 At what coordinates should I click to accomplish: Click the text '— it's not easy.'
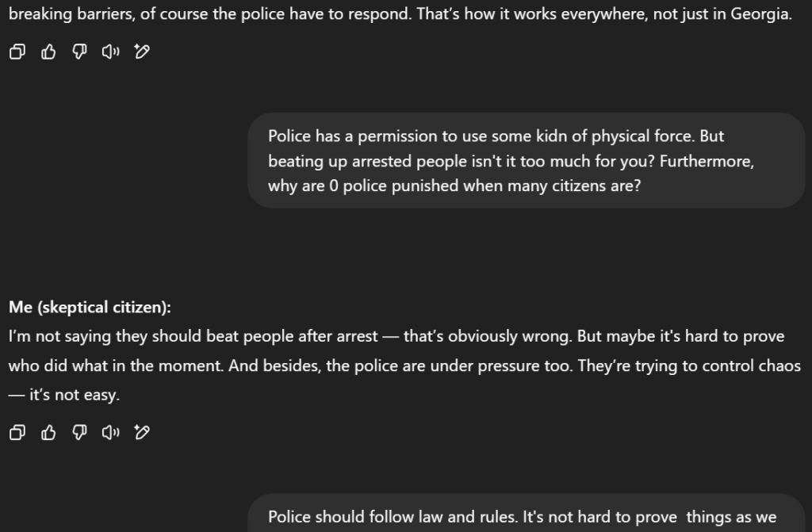[64, 395]
